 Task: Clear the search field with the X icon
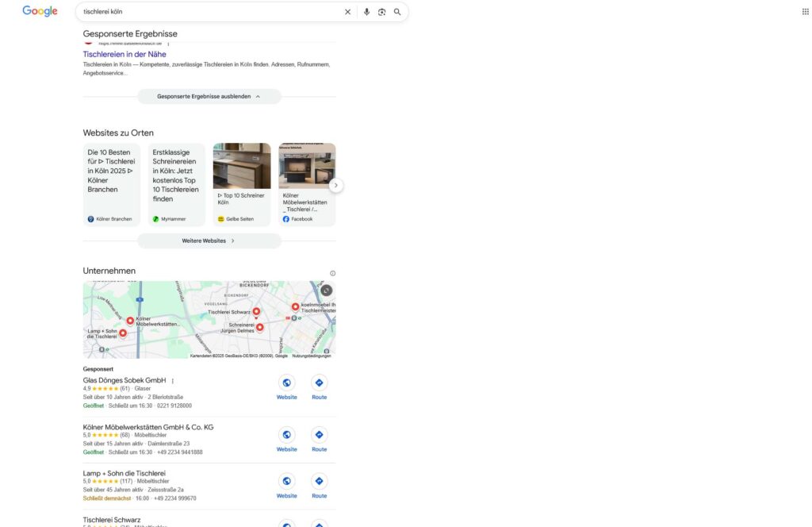(347, 11)
